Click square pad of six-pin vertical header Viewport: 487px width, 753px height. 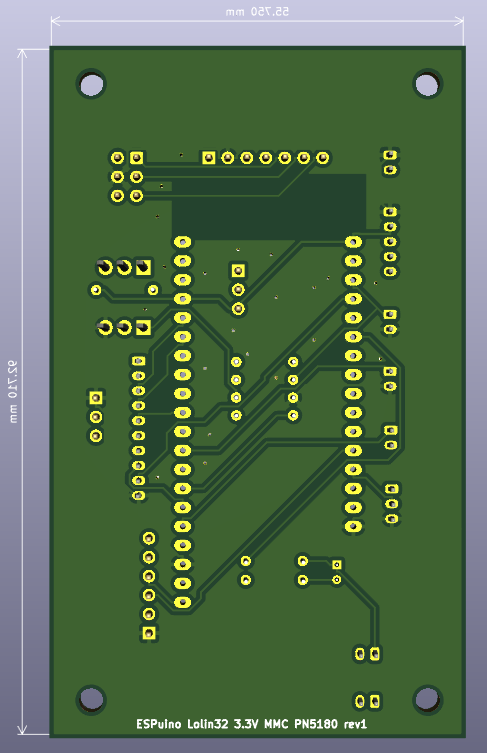click(149, 633)
